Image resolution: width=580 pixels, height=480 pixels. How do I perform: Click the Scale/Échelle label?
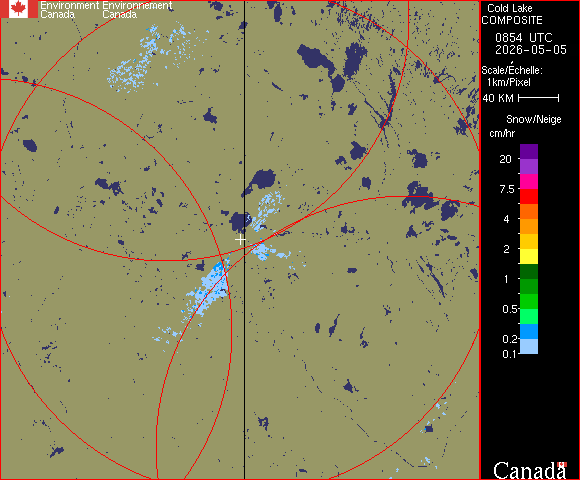(x=512, y=70)
